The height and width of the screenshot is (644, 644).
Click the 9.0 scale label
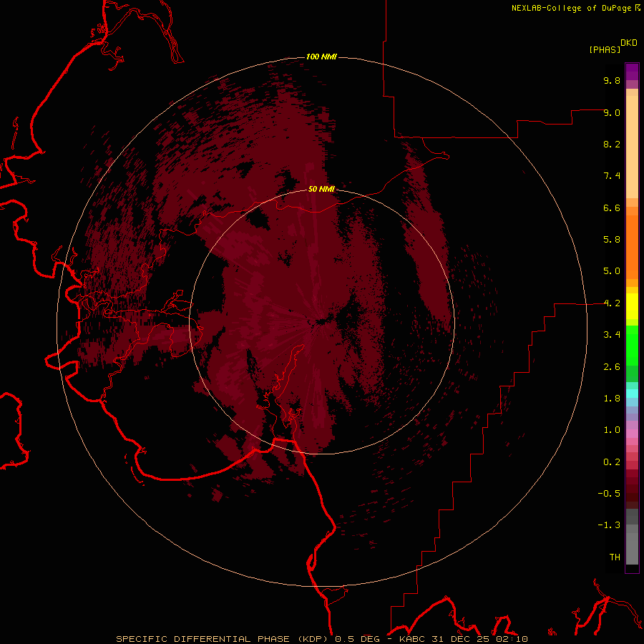tap(612, 112)
